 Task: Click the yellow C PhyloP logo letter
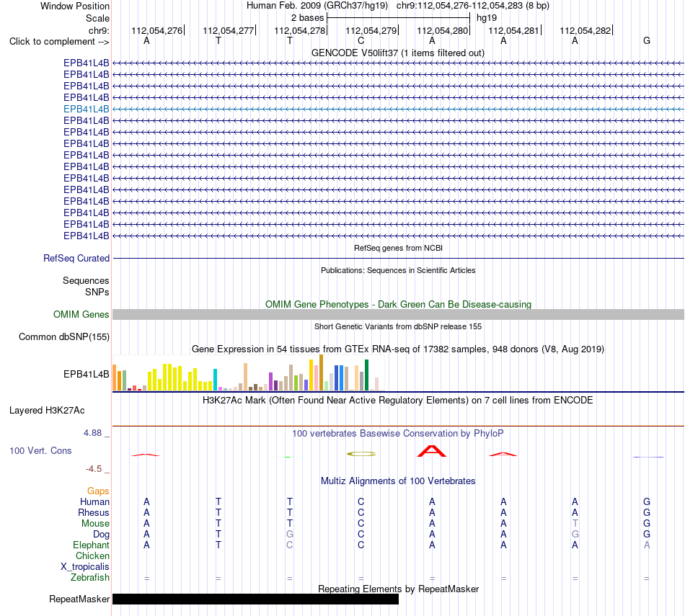tap(361, 454)
